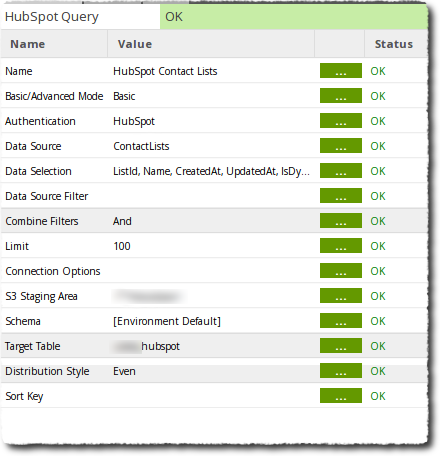Open Schema selection ellipsis button
This screenshot has height=456, width=440.
coord(341,321)
